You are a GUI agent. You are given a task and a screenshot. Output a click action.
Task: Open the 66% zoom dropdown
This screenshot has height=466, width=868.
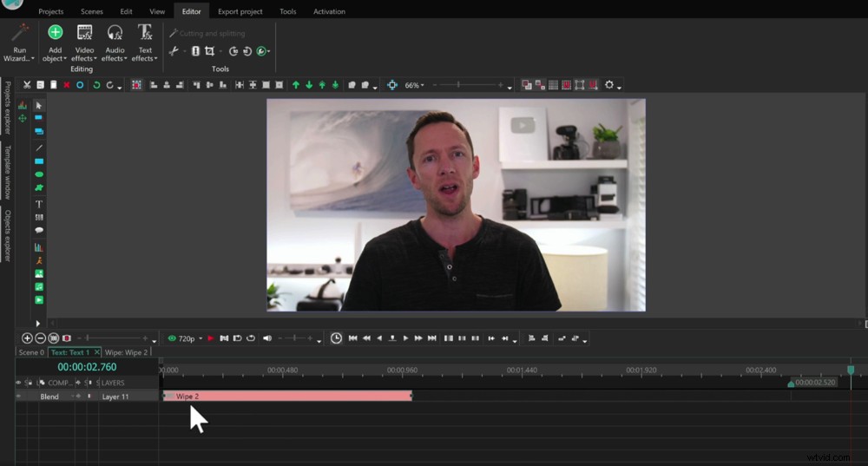point(414,85)
